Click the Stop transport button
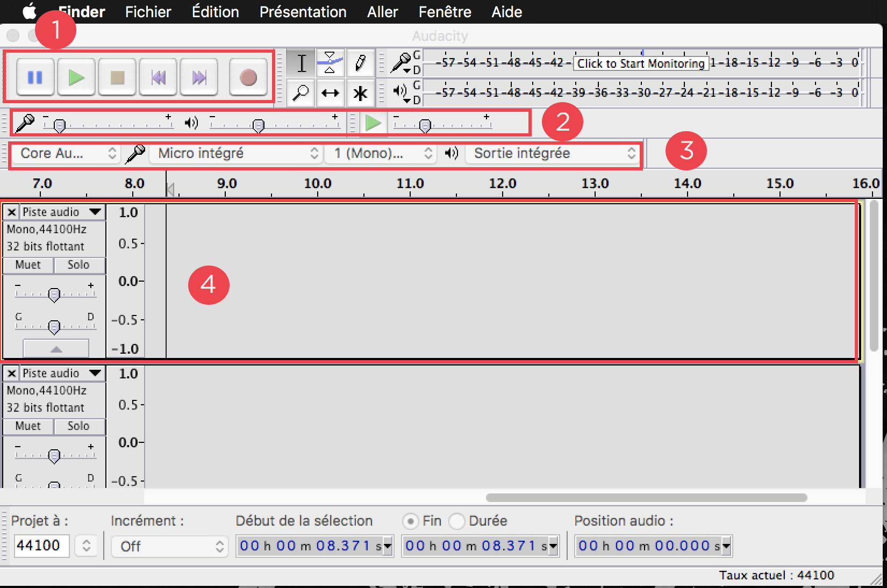Screen dimensions: 887x588 tap(117, 77)
